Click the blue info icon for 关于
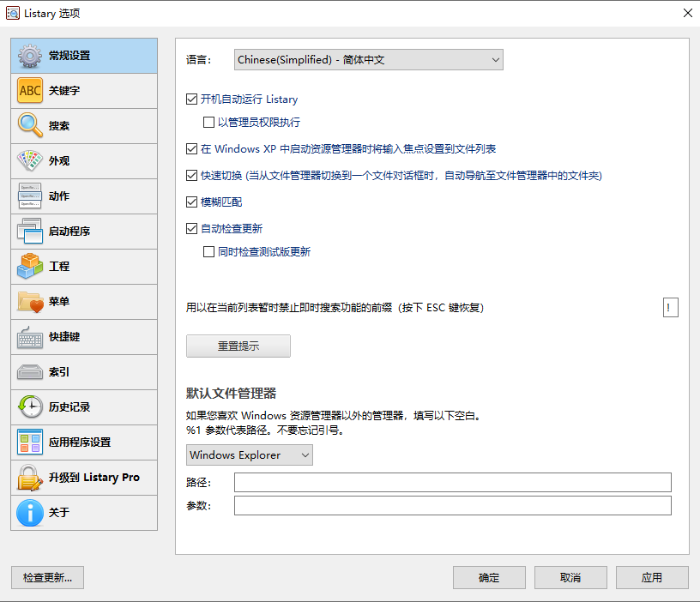This screenshot has width=700, height=608. tap(30, 513)
